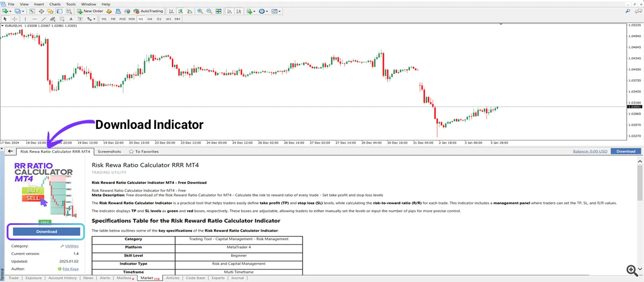Toggle the AutoTrading button
Viewport: 644px width, 282px height.
click(x=148, y=11)
